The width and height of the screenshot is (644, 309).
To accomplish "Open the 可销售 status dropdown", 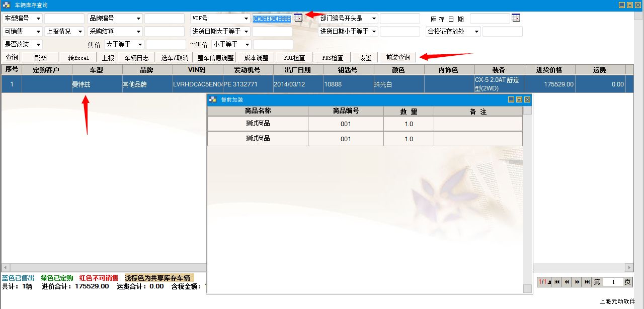I will pos(38,32).
